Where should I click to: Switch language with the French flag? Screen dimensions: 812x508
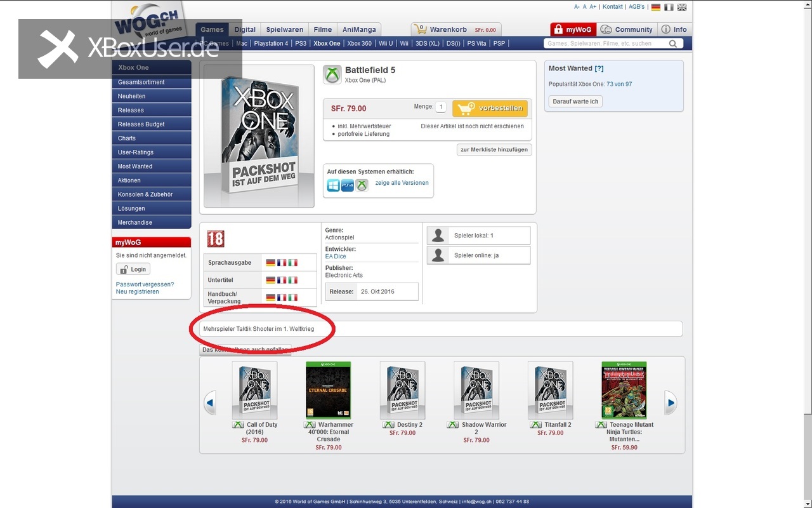(x=669, y=7)
